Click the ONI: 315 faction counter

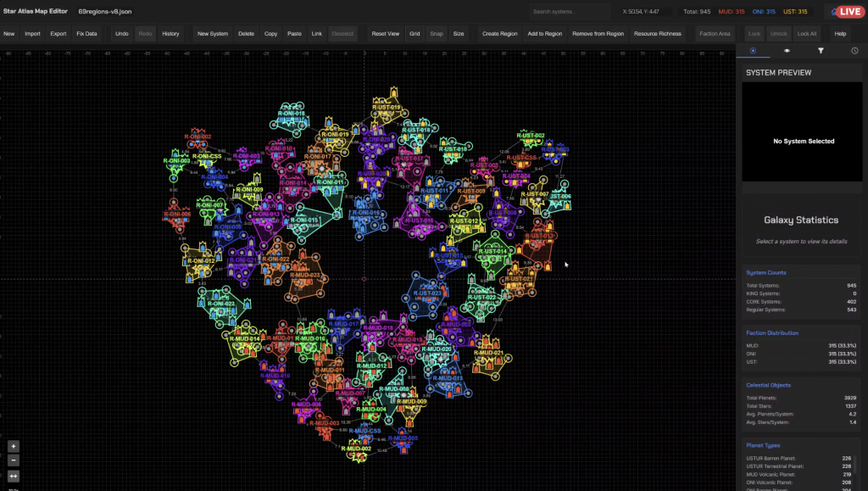764,12
